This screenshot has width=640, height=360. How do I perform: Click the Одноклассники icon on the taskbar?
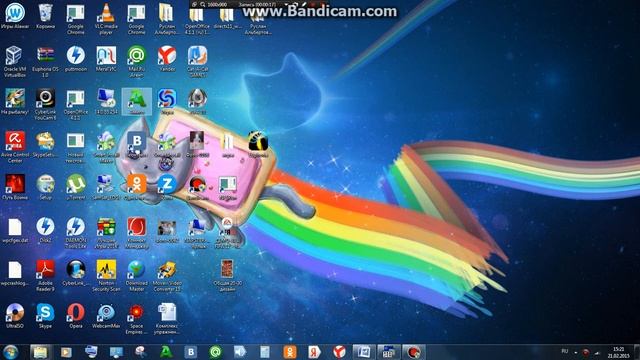point(290,352)
